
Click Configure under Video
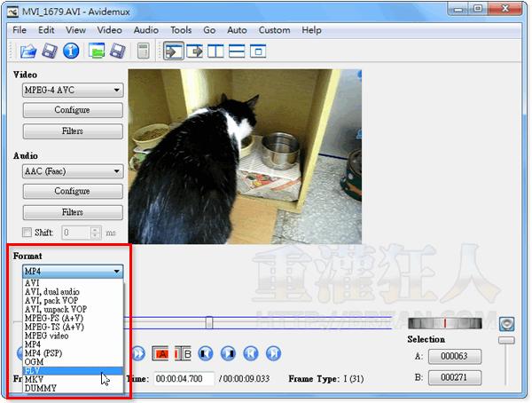pyautogui.click(x=73, y=110)
